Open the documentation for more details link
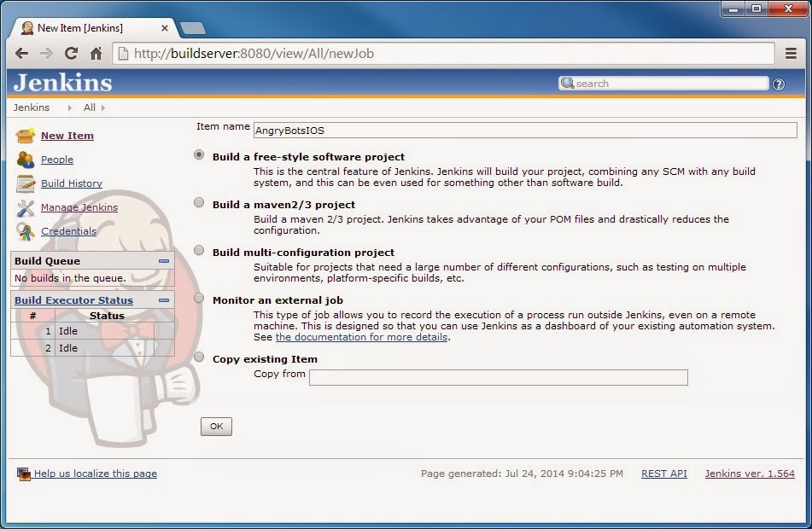The width and height of the screenshot is (812, 529). point(361,337)
